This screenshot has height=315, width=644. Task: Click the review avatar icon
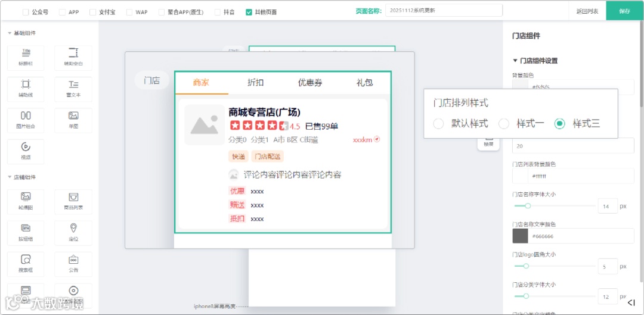(233, 174)
